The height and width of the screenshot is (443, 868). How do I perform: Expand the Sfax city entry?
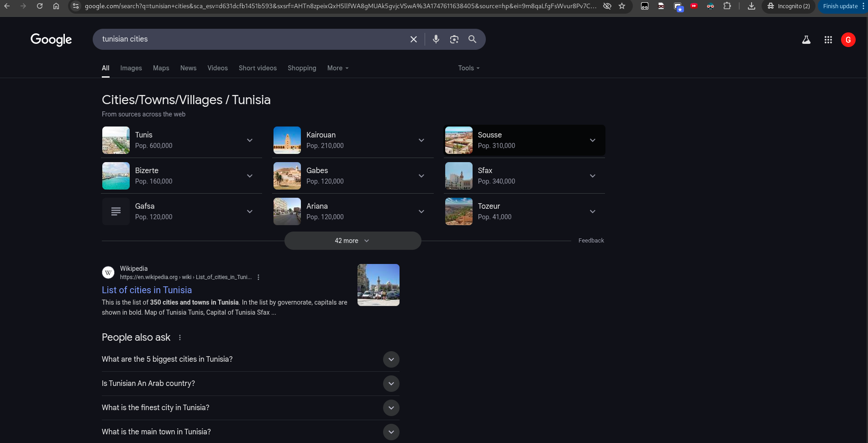(592, 176)
